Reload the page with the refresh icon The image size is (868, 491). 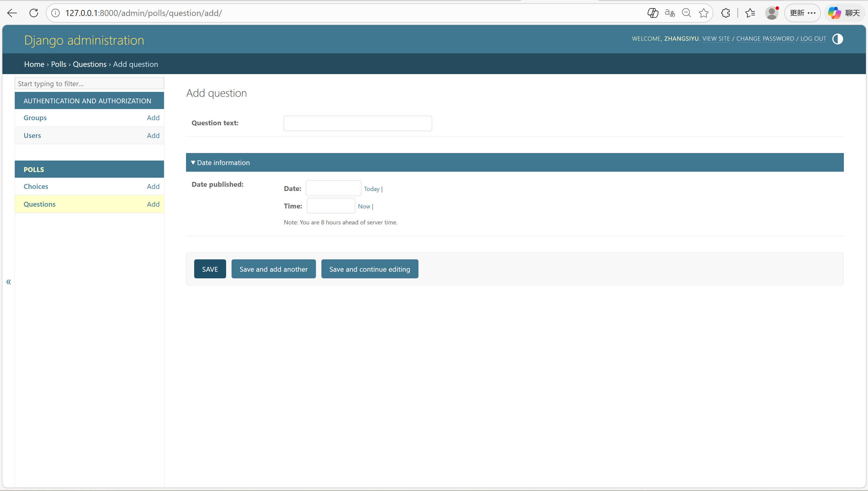click(x=34, y=13)
